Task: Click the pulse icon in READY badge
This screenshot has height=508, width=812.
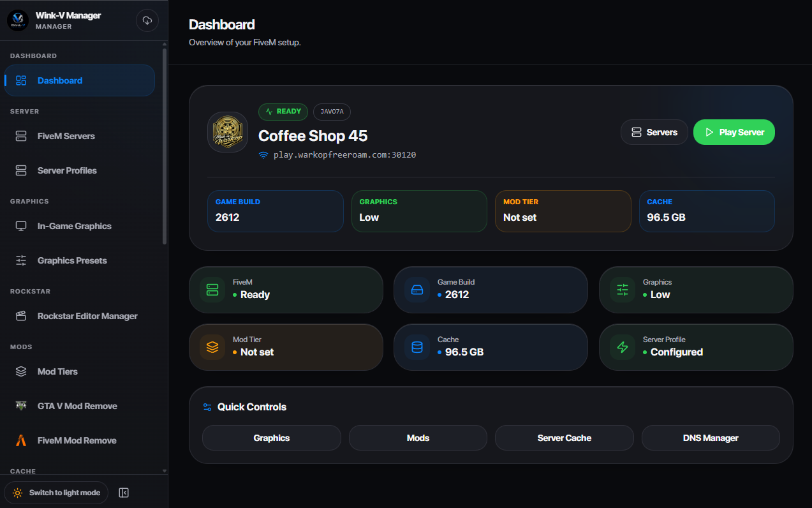Action: point(269,112)
